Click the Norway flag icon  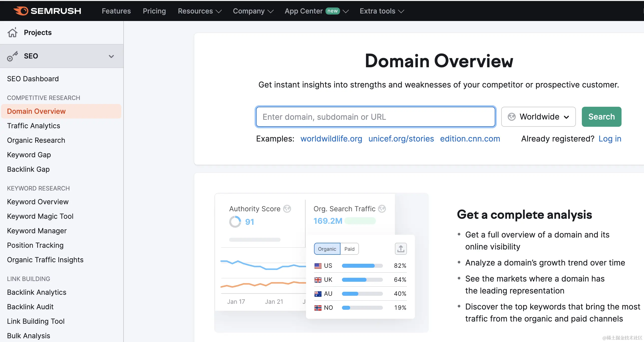pyautogui.click(x=318, y=308)
